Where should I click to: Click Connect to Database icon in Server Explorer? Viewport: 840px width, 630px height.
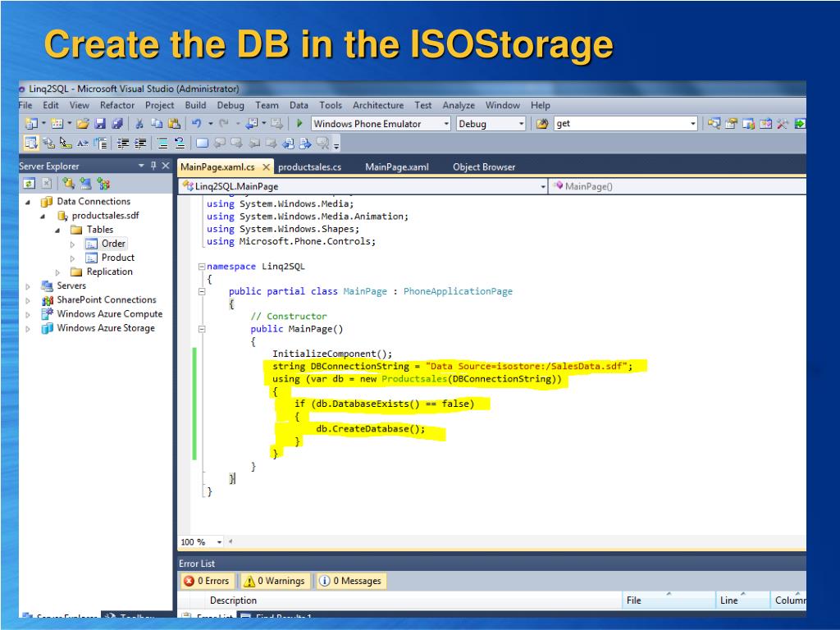68,184
